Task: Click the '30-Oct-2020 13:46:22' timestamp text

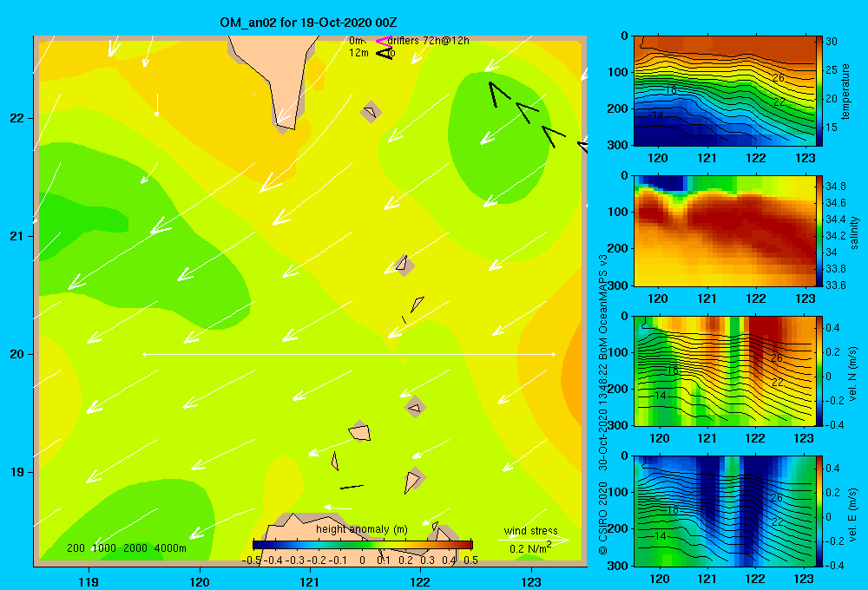Action: coord(603,417)
